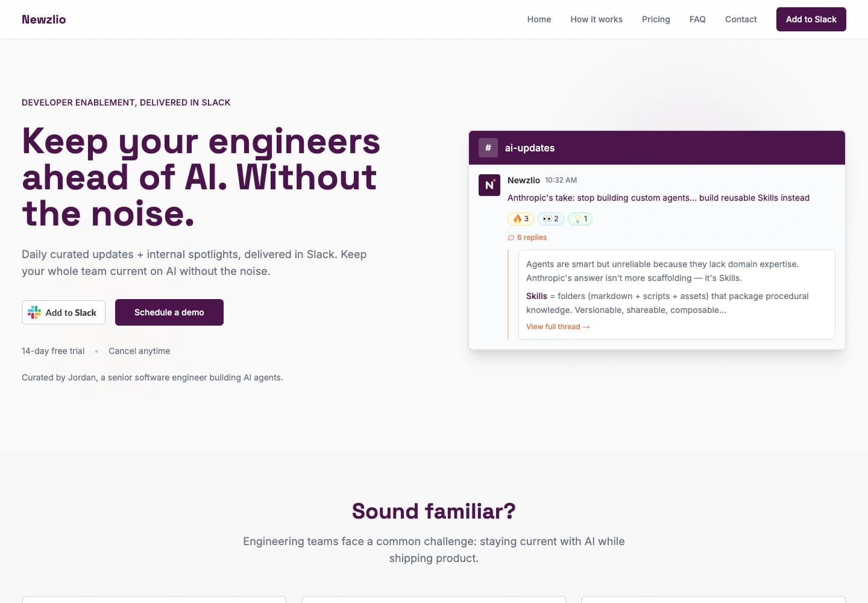Toggle the fire emoji reaction
Screen dimensions: 868x603
tap(521, 219)
